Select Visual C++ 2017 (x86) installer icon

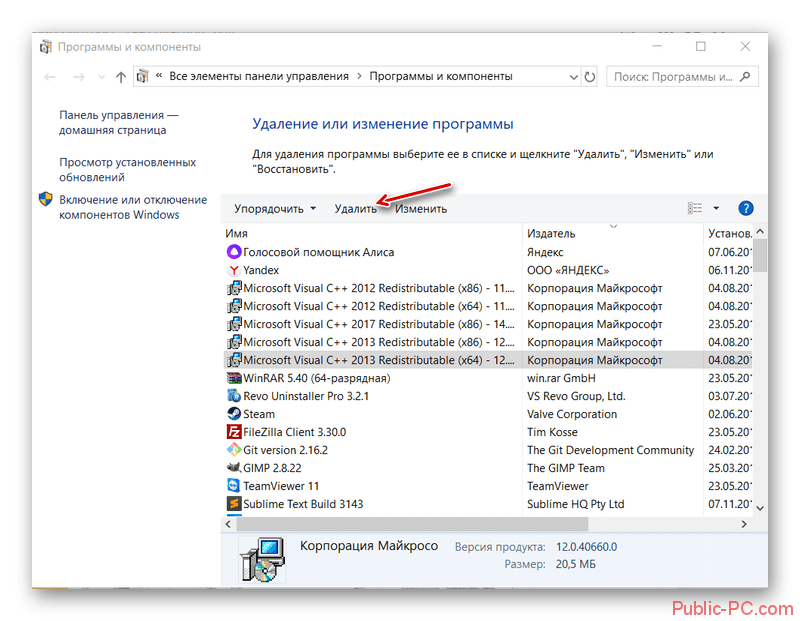click(234, 324)
